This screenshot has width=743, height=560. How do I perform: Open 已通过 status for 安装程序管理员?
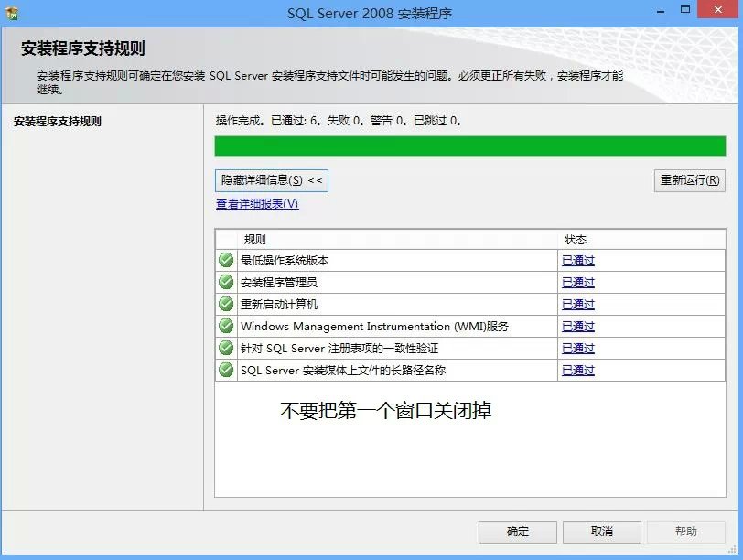(577, 282)
